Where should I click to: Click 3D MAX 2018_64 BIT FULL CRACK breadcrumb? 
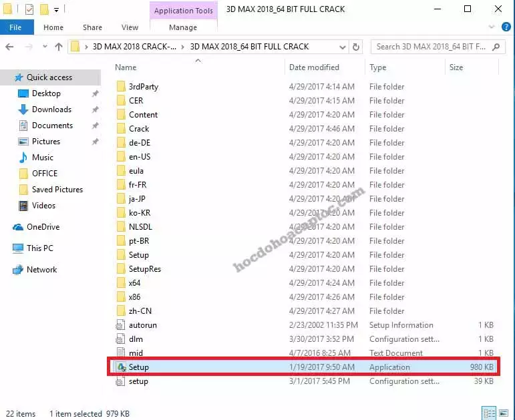pos(250,47)
